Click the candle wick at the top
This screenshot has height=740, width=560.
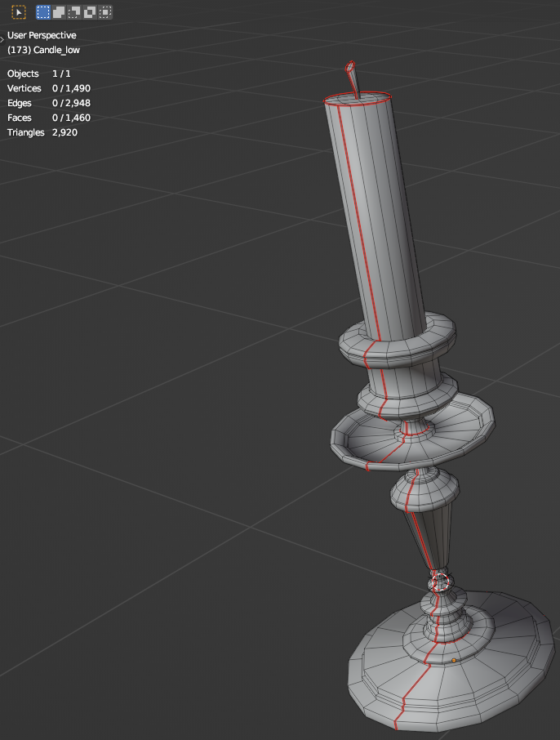[353, 79]
